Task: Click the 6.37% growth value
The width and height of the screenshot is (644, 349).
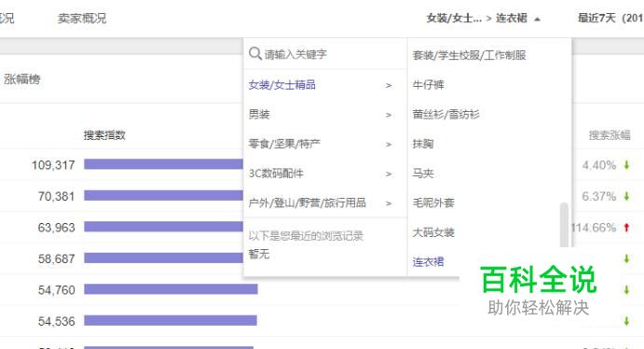Action: [599, 197]
